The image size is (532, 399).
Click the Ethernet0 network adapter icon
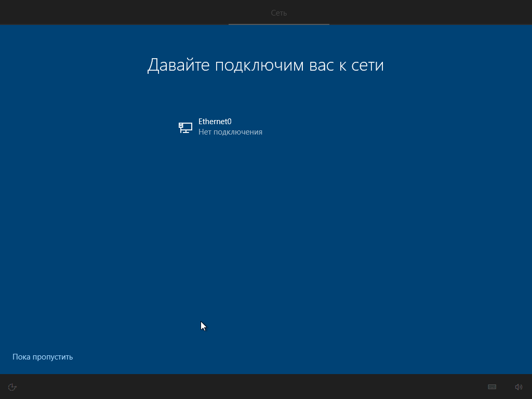click(x=185, y=127)
